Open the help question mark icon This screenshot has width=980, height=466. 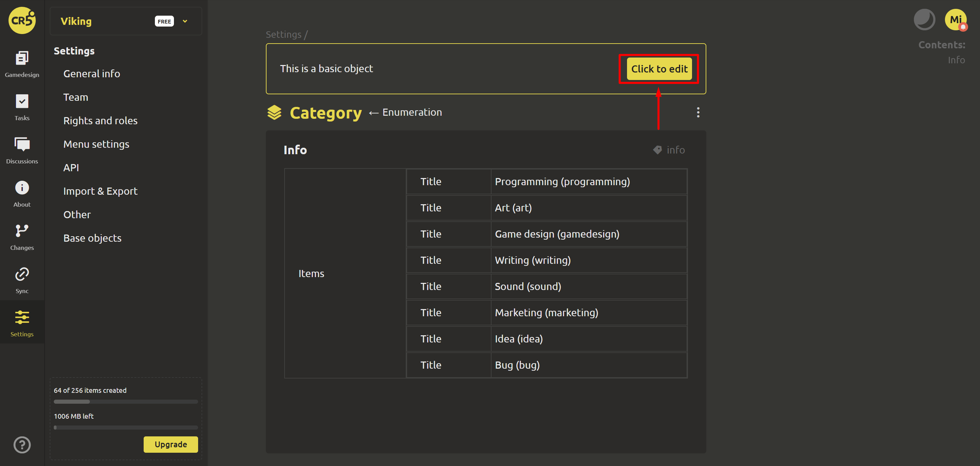22,445
